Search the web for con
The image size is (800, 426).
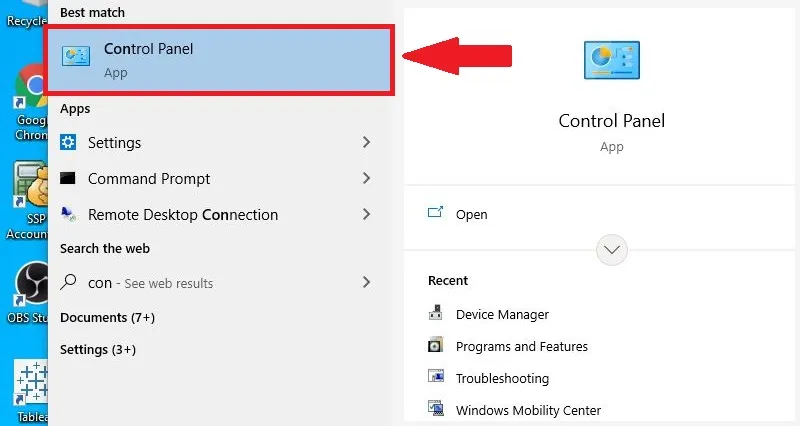pyautogui.click(x=219, y=283)
